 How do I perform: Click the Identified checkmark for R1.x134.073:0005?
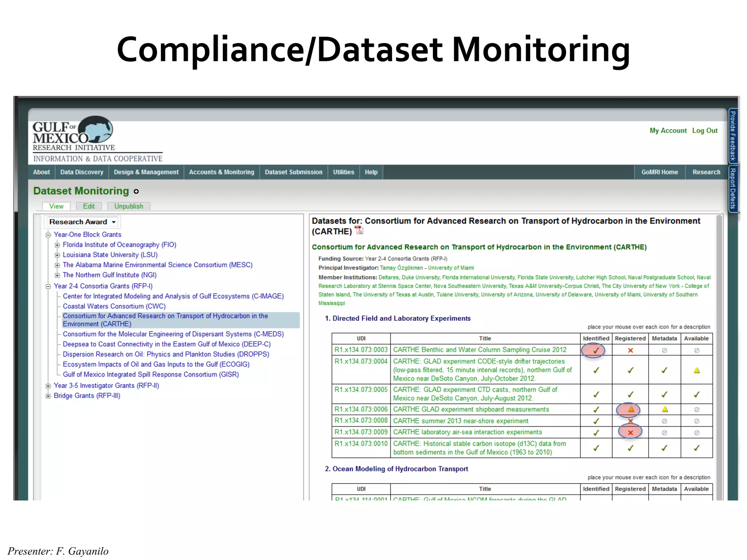tap(596, 394)
